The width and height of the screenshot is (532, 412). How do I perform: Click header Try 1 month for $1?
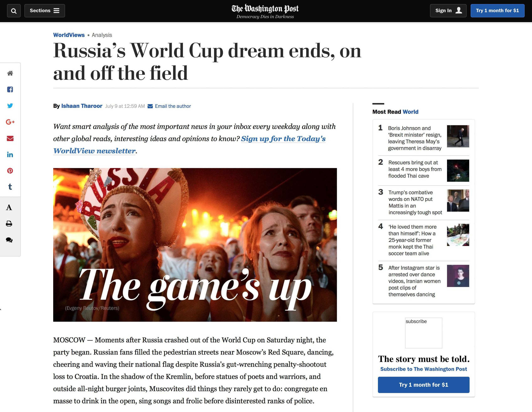click(498, 11)
